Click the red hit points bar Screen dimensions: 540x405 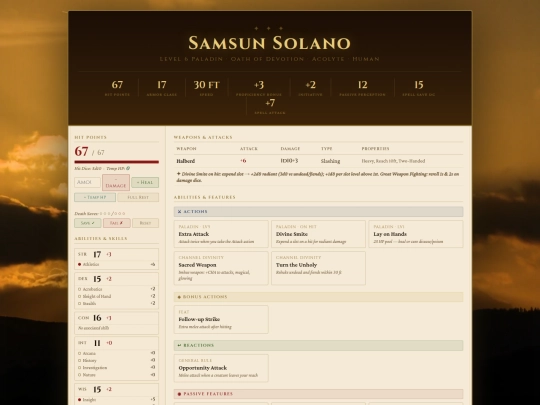pos(116,162)
